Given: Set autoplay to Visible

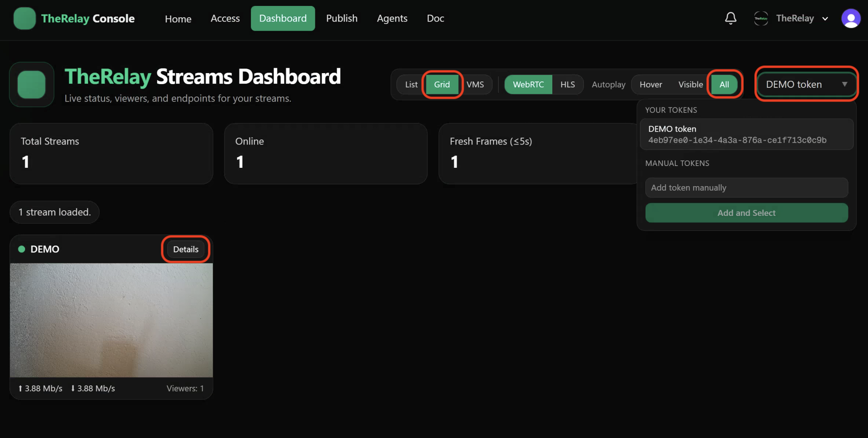Looking at the screenshot, I should coord(690,85).
